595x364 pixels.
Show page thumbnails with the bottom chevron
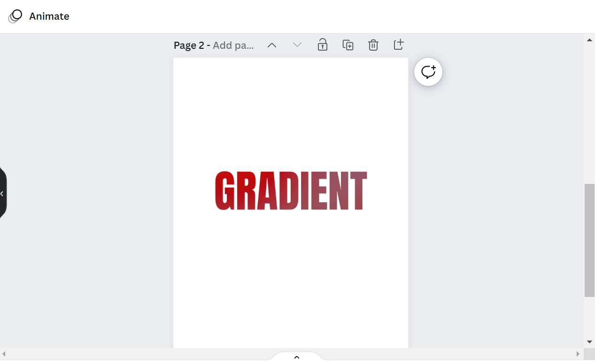tap(296, 357)
